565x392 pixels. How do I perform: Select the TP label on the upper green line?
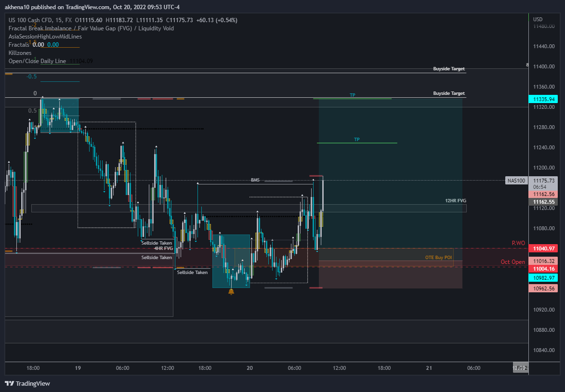pyautogui.click(x=353, y=95)
